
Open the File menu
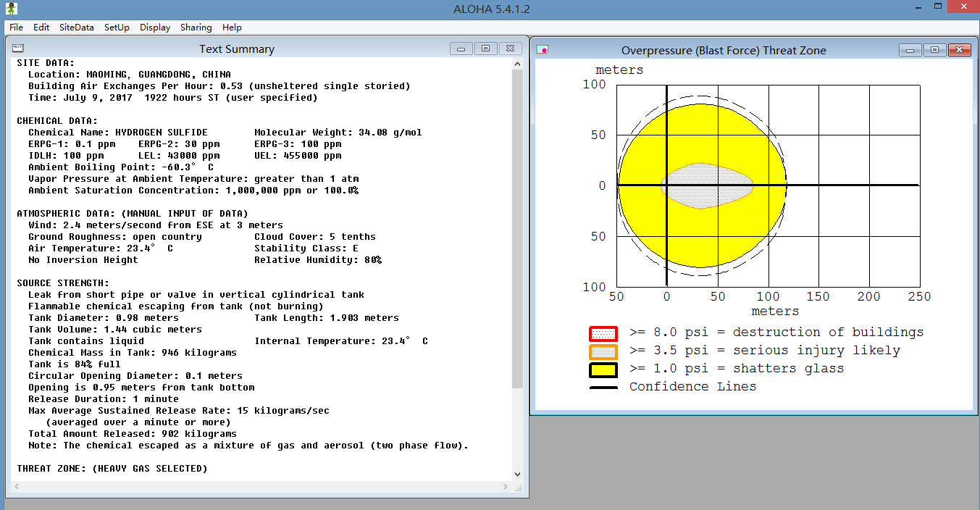coord(16,28)
